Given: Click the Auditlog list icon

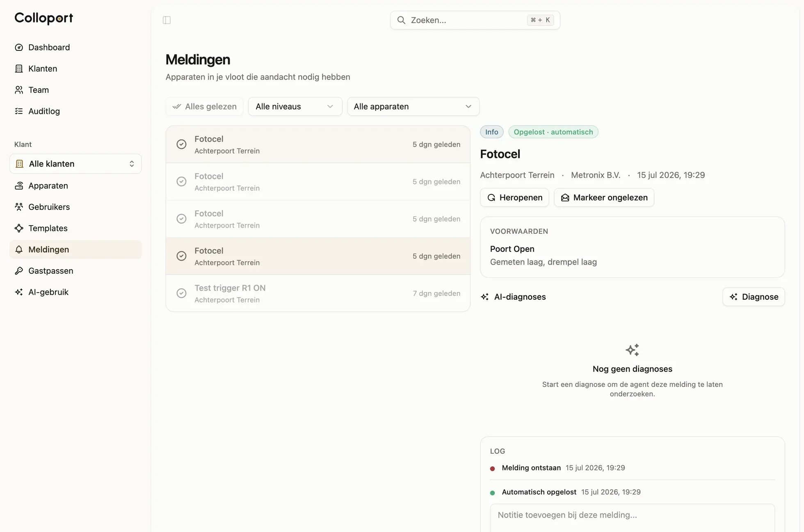Looking at the screenshot, I should 19,112.
